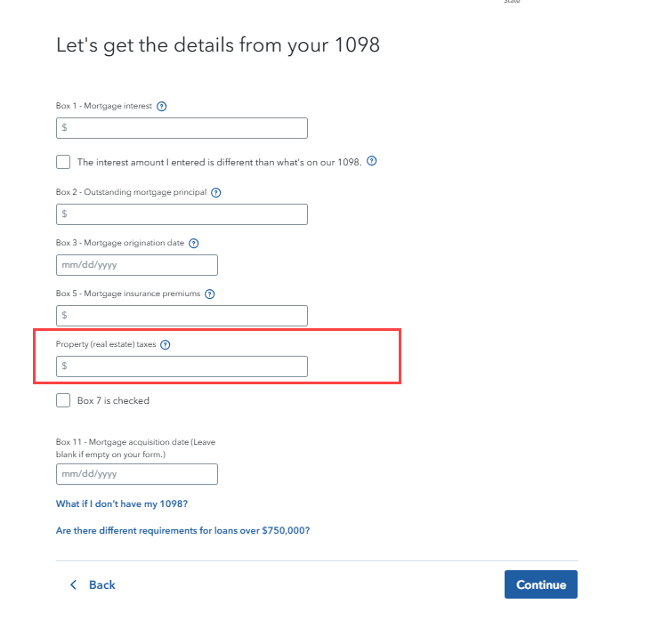This screenshot has height=644, width=655.
Task: Select the Mortgage insurance premiums input
Action: coord(182,316)
